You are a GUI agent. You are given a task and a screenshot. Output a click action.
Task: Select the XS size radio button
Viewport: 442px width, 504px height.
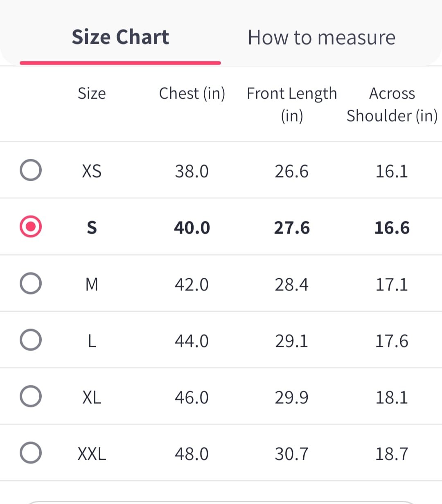pyautogui.click(x=31, y=170)
